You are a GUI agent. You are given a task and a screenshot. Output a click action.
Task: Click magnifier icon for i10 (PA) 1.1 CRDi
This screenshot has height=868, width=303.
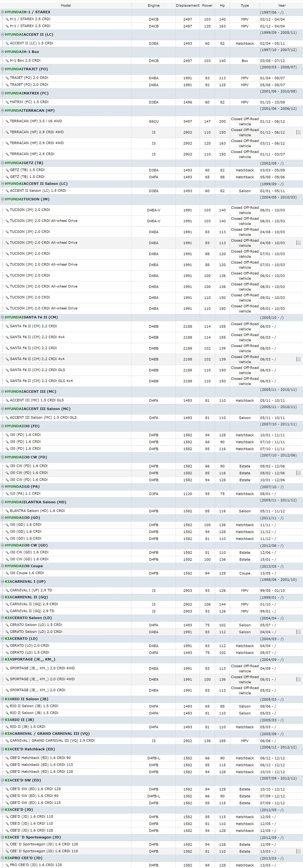pyautogui.click(x=7, y=494)
